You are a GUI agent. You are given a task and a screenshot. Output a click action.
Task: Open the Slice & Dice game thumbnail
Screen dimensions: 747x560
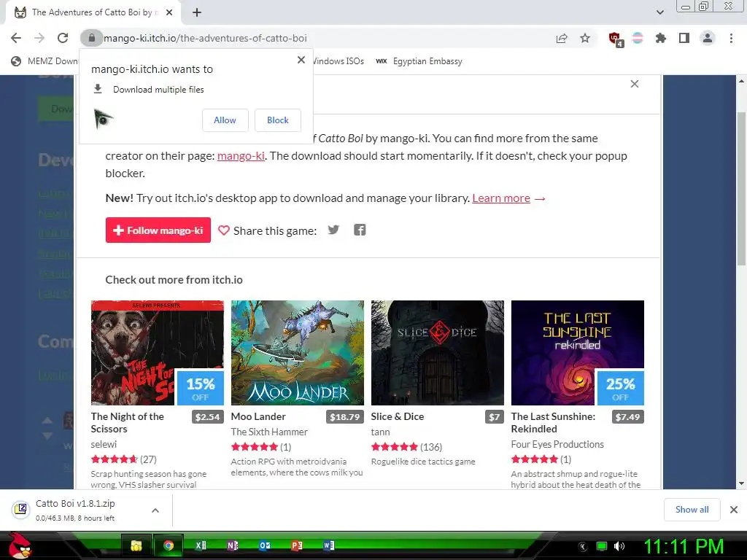[x=438, y=353]
